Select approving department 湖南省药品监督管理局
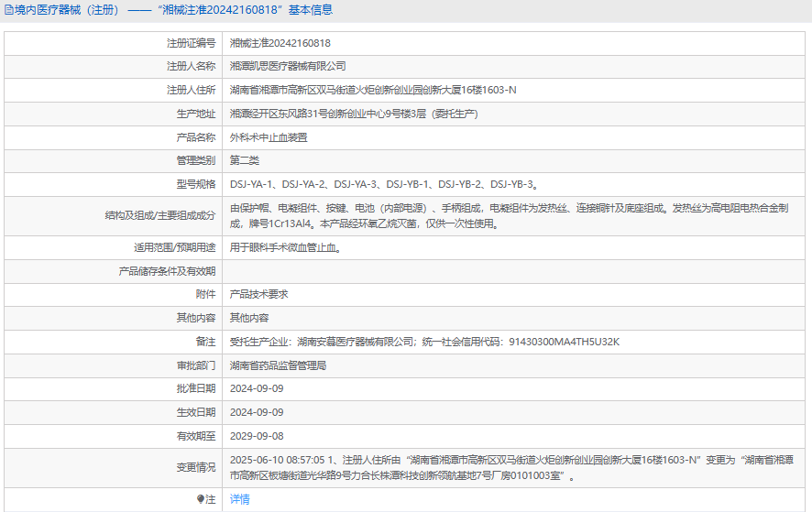The image size is (812, 512). (278, 365)
